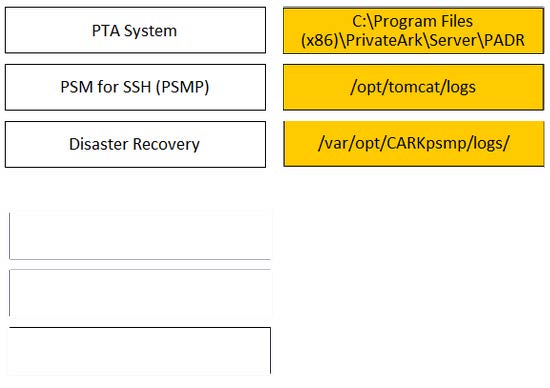
Task: Pick the yellow tile containing Program Files (x86)
Action: pyautogui.click(x=414, y=31)
